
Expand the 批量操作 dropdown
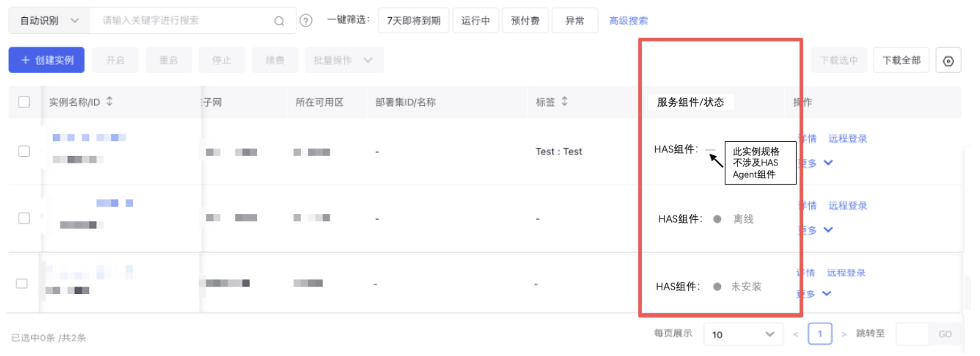tap(344, 60)
